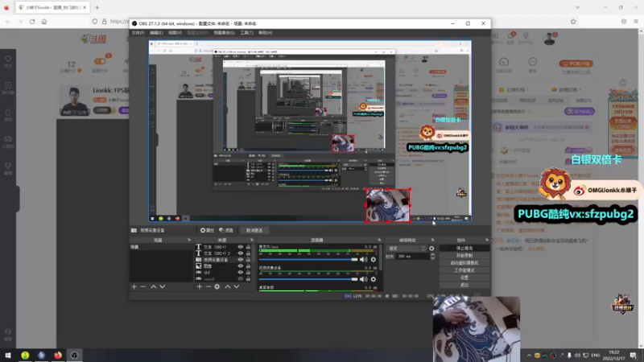Open the transition type dropdown in the 转场特效 panel
Viewport: 644px width, 362px height.
click(407, 249)
